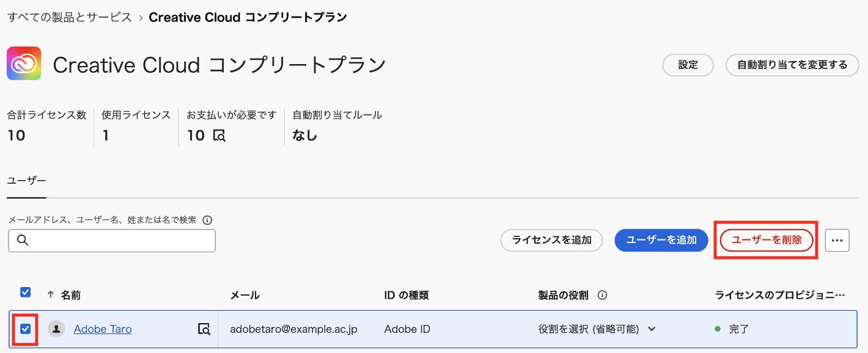Click the details icon beside payment count 10
This screenshot has height=353, width=868.
[219, 136]
